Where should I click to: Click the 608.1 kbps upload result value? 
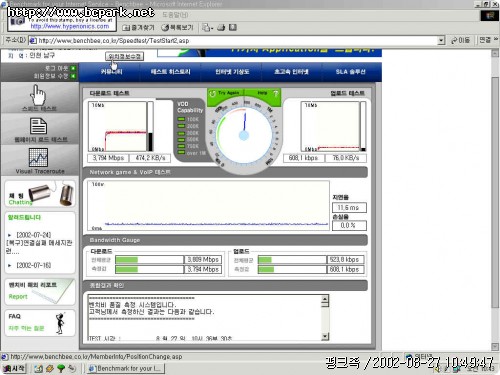tap(303, 158)
